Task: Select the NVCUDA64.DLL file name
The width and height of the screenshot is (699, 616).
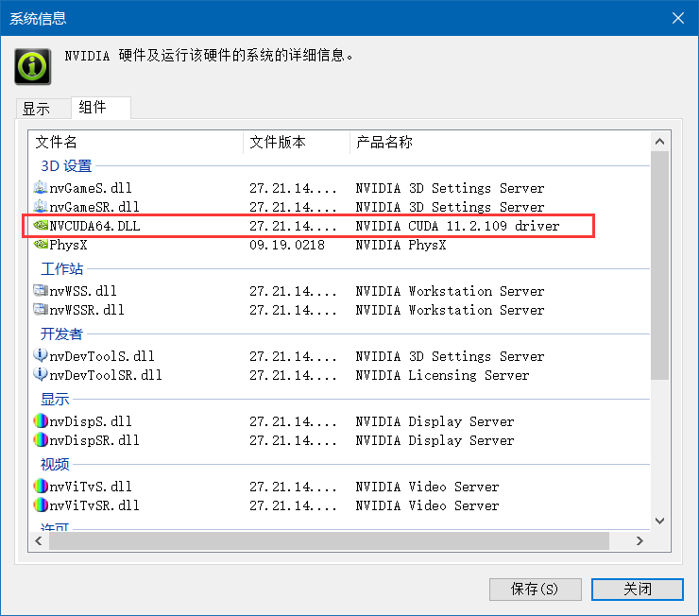Action: tap(94, 226)
